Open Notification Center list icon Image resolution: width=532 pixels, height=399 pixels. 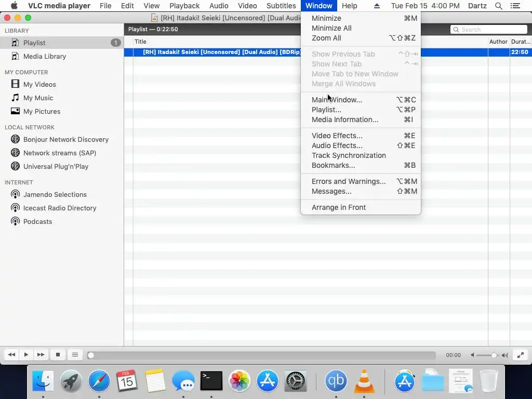point(515,6)
